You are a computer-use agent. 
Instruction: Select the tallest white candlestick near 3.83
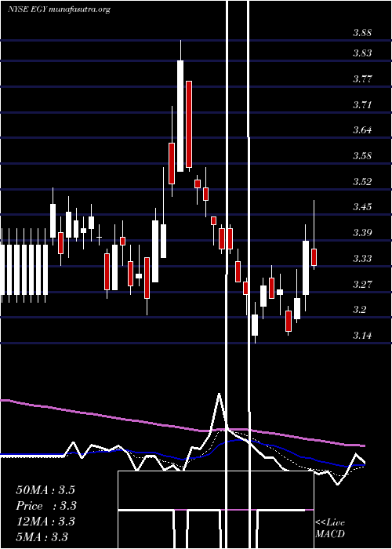[x=180, y=116]
